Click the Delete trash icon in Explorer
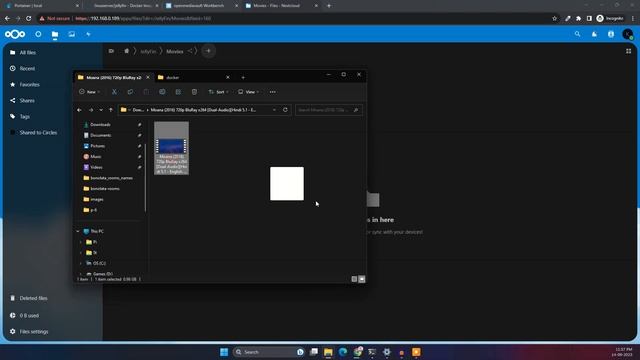The height and width of the screenshot is (360, 640). [x=194, y=92]
